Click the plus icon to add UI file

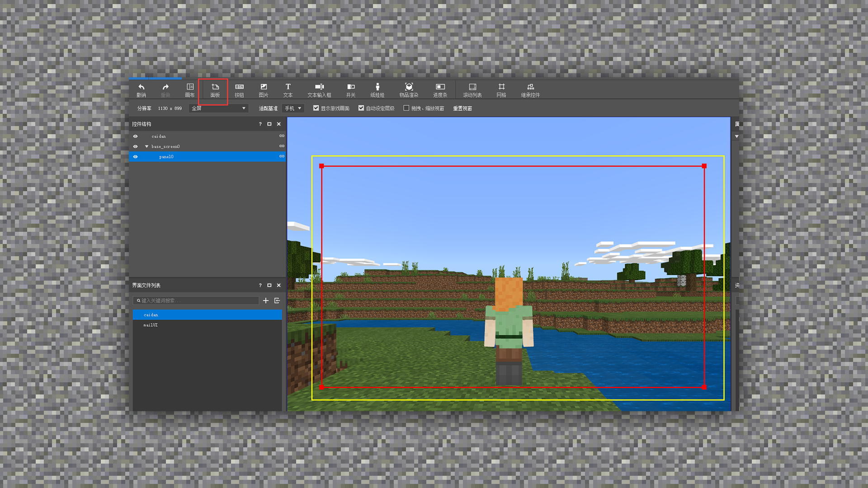[x=266, y=300]
